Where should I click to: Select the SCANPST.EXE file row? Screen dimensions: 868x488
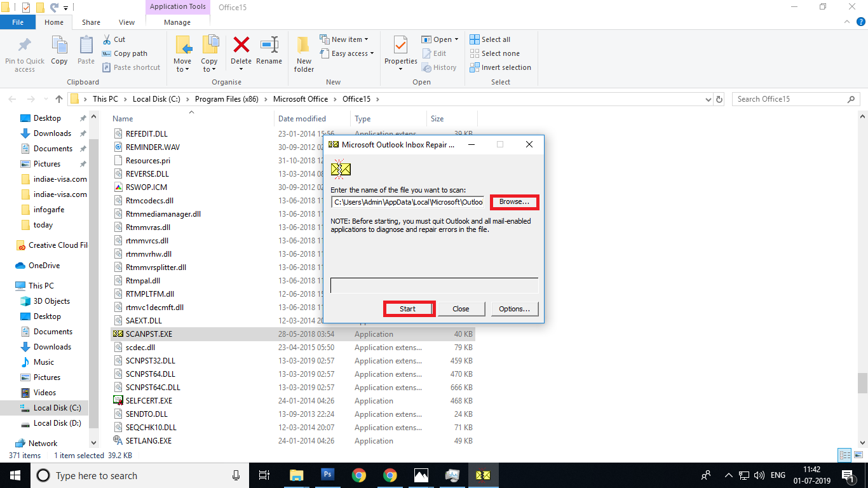(292, 334)
